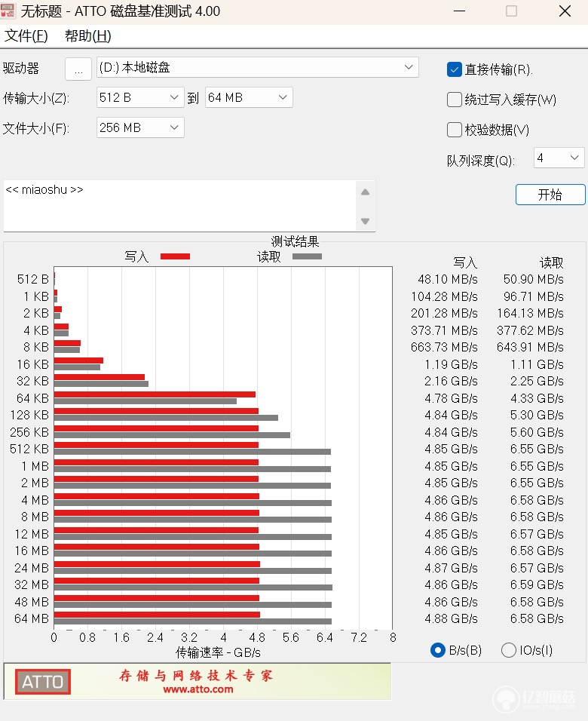This screenshot has height=721, width=588.
Task: Click the 64 KB chart row label
Action: (x=32, y=398)
